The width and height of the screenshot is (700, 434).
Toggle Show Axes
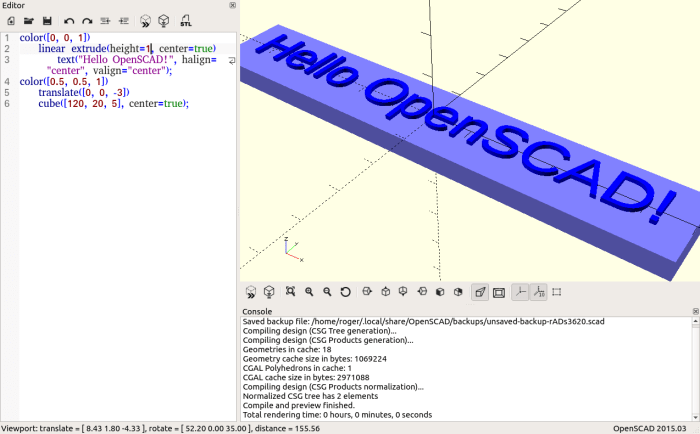point(520,292)
